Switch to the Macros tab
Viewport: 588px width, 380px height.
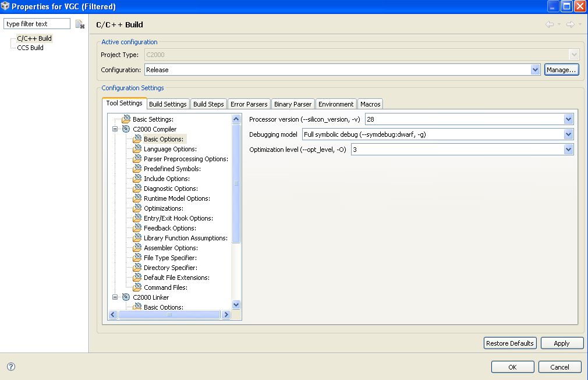(x=370, y=104)
